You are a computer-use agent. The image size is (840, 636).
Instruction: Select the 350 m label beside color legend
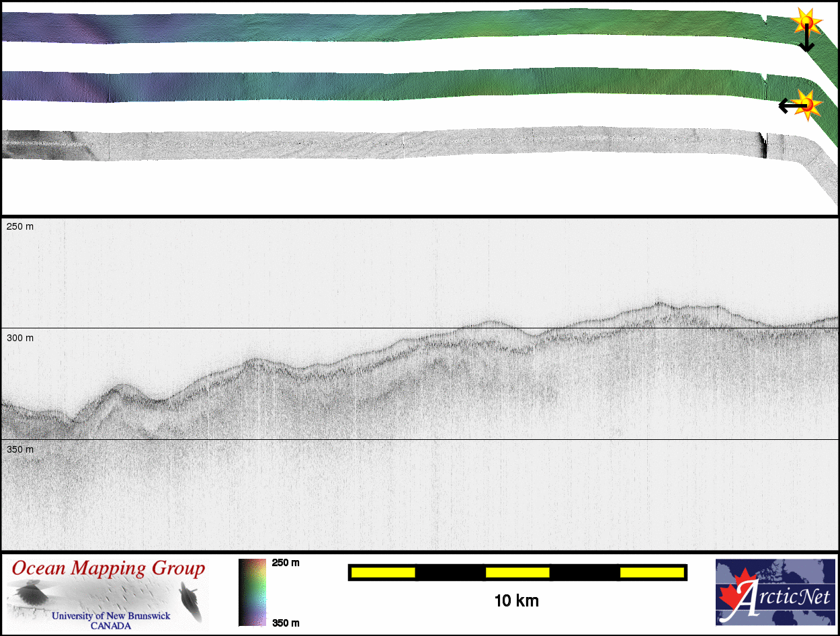coord(286,623)
